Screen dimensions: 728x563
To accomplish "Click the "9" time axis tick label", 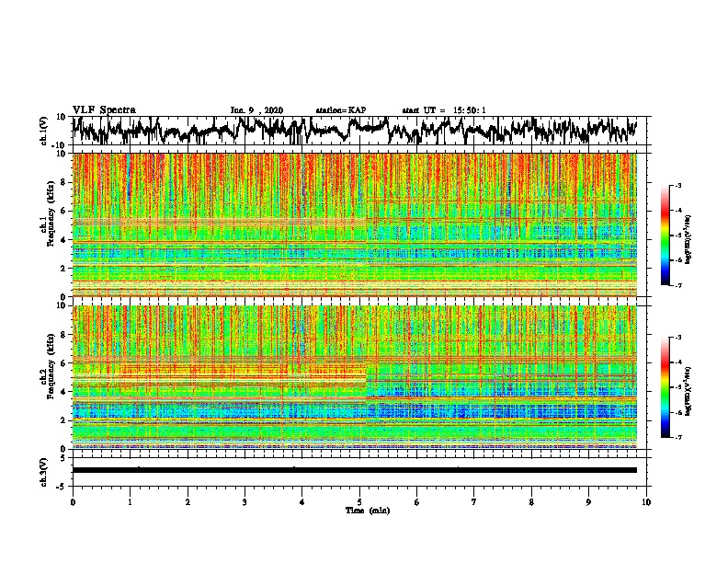I will pyautogui.click(x=588, y=502).
